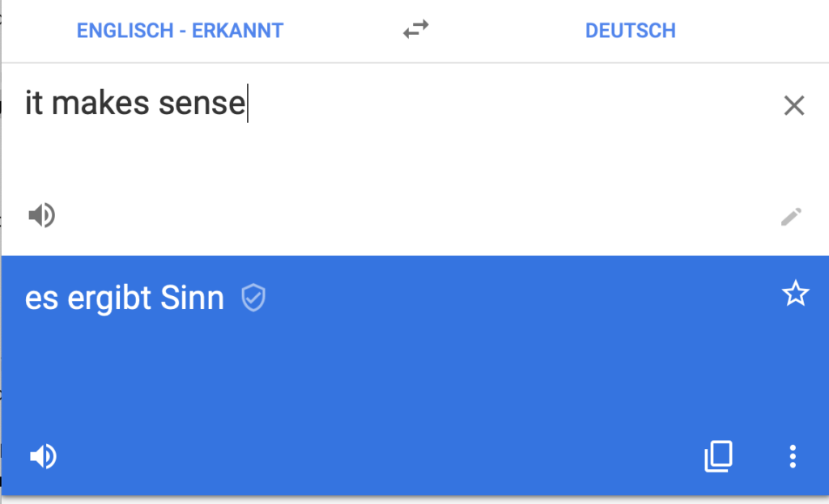
Task: Listen to the German translation audio
Action: point(42,456)
